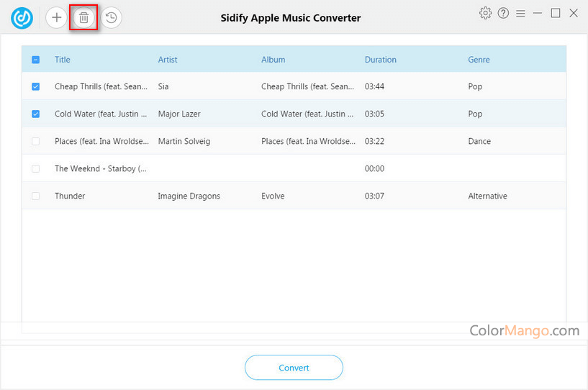Click the Delete trash can icon
Image resolution: width=588 pixels, height=390 pixels.
[83, 17]
